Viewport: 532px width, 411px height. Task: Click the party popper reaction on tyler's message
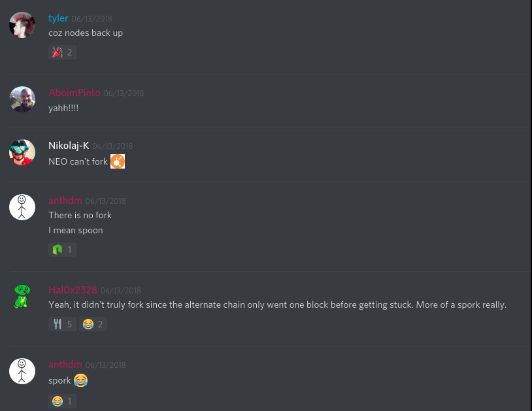click(x=62, y=52)
